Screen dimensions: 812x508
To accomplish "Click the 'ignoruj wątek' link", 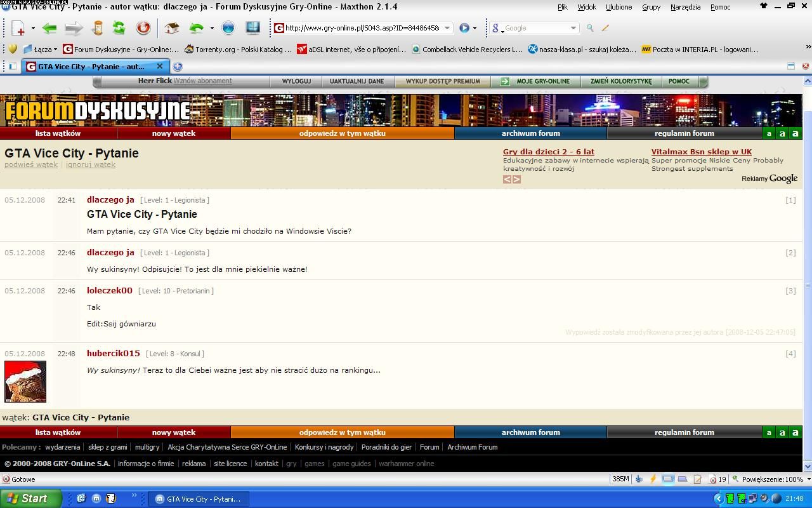I will [x=91, y=164].
